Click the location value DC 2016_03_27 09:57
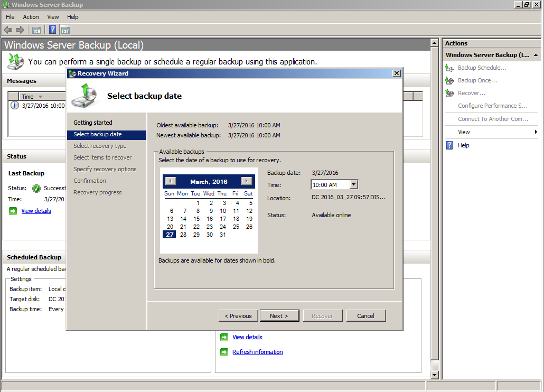544x392 pixels. click(349, 198)
